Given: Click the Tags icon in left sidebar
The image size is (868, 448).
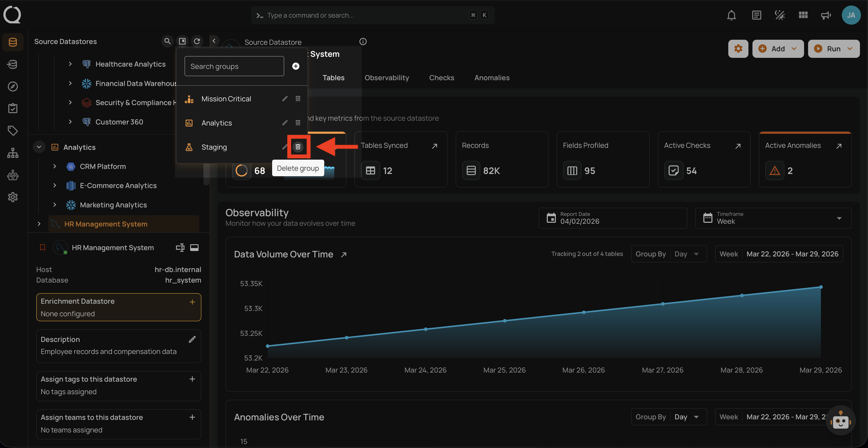Looking at the screenshot, I should point(13,130).
